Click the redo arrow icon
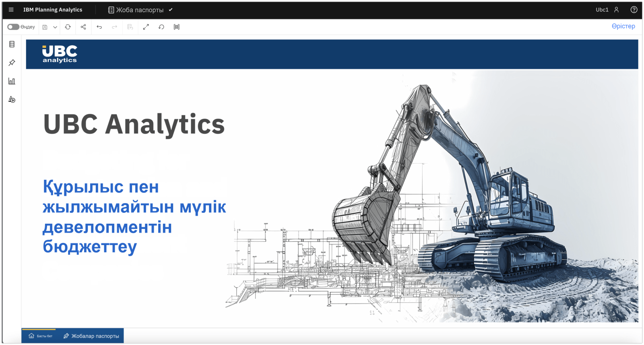This screenshot has width=644, height=345. pos(114,27)
